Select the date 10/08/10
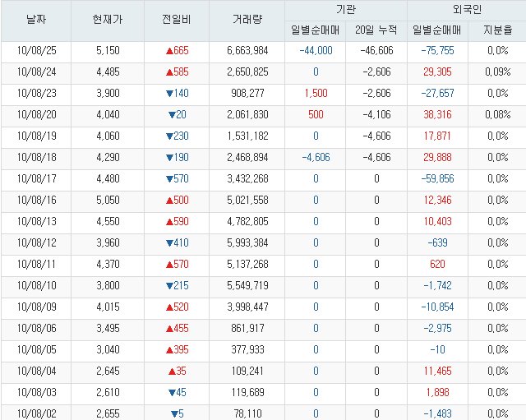This screenshot has width=526, height=420. click(36, 286)
